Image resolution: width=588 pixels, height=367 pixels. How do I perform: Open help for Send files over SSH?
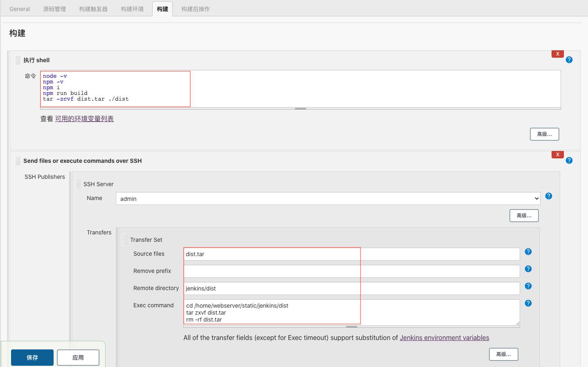tap(569, 160)
